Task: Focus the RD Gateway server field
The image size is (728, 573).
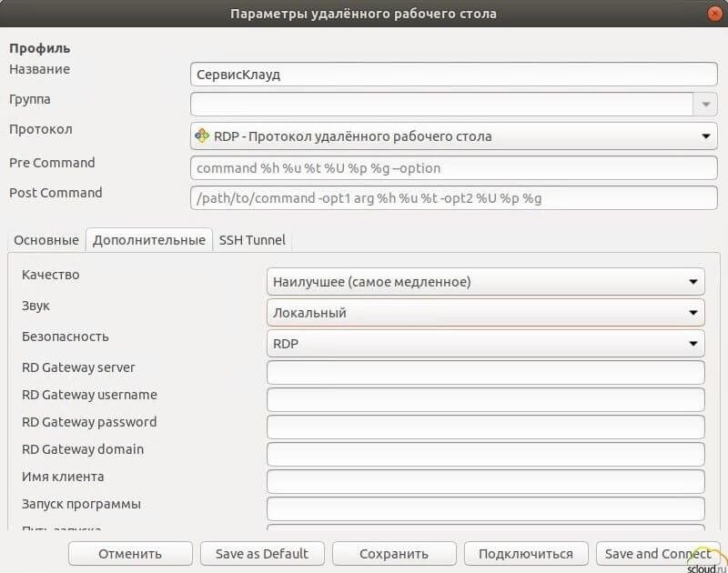Action: (x=485, y=372)
